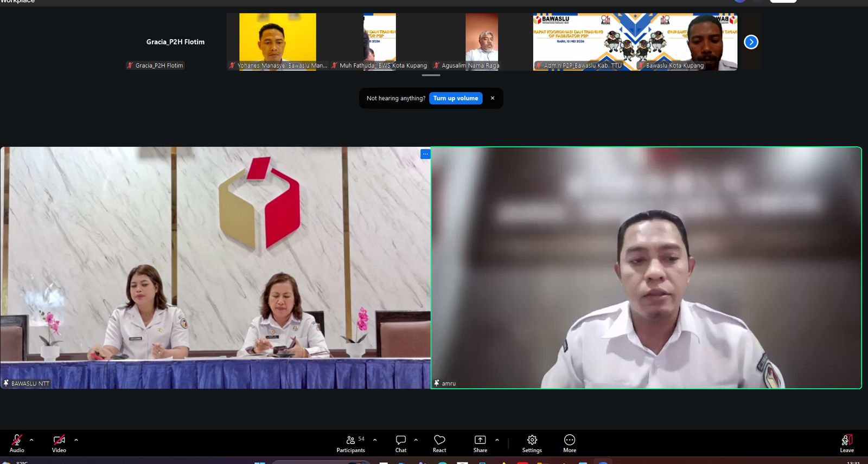This screenshot has height=464, width=868.
Task: Select Bawaslu Kota Kupang video thumbnail
Action: point(686,42)
